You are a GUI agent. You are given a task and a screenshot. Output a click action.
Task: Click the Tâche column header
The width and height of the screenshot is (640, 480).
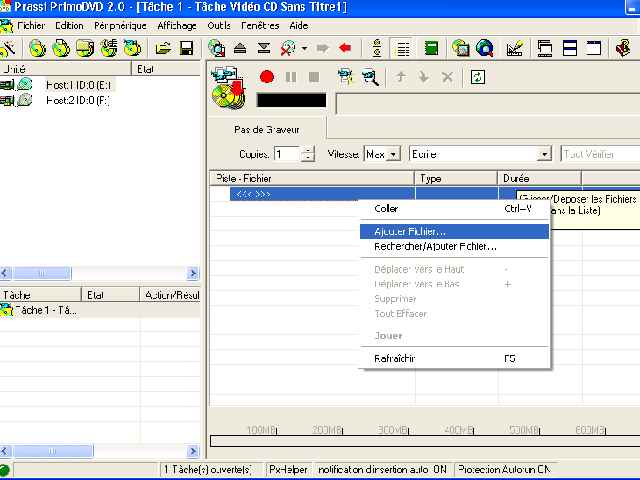40,295
